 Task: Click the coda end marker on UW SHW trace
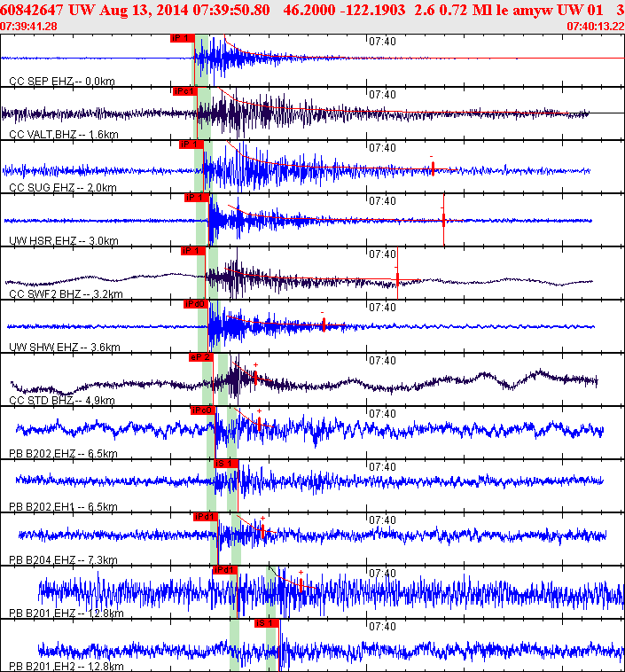(324, 324)
